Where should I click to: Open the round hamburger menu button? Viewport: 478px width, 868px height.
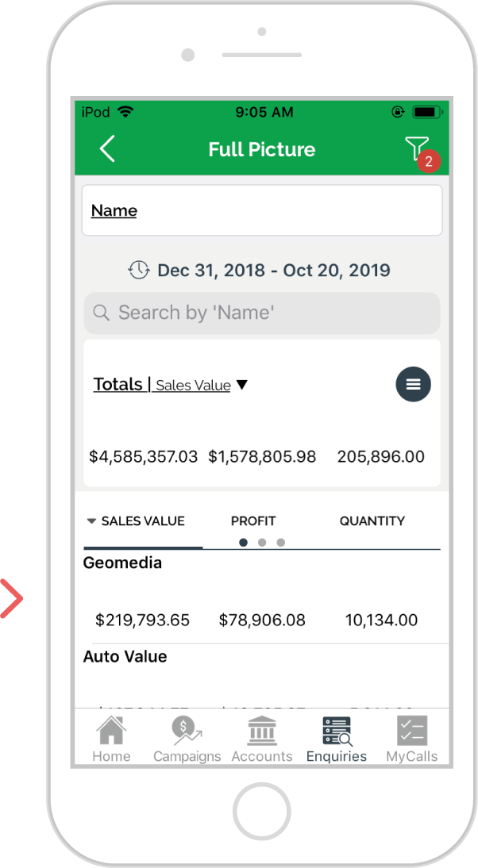point(413,384)
